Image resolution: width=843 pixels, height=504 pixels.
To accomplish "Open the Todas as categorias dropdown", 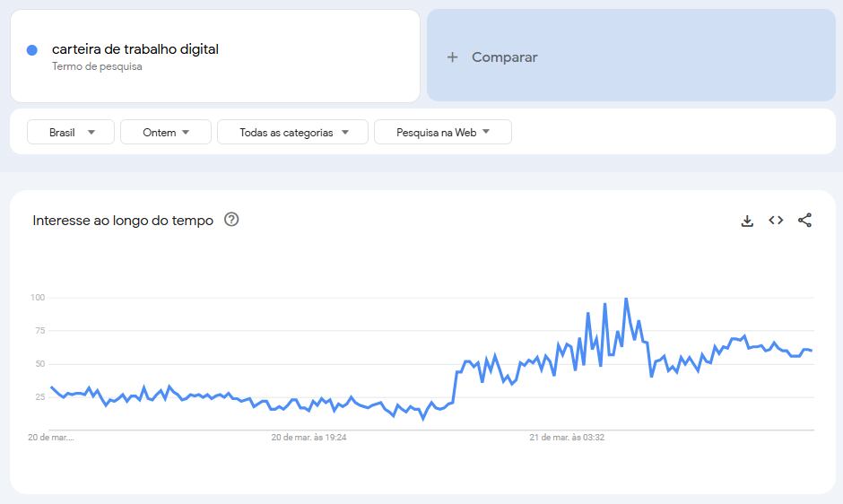I will 292,132.
